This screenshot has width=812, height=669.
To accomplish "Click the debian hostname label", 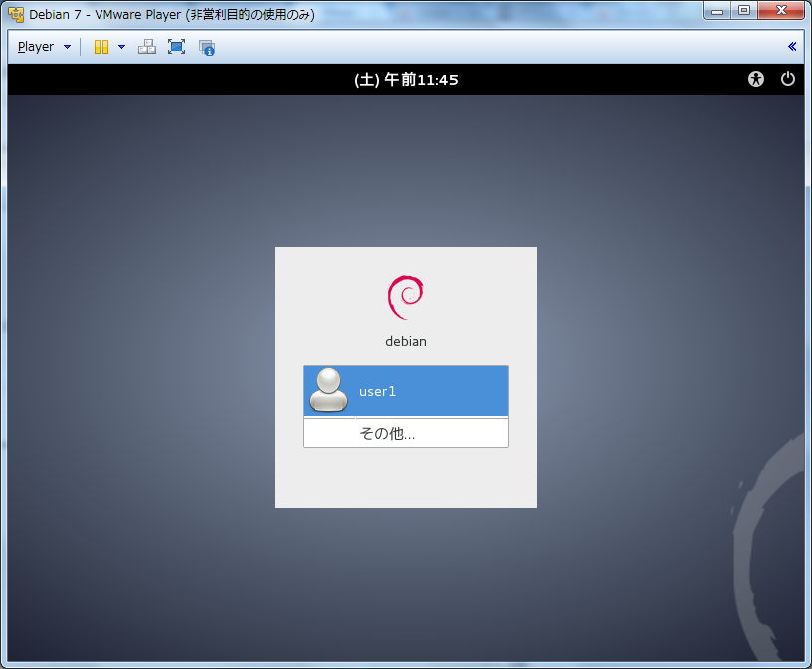I will [x=405, y=341].
